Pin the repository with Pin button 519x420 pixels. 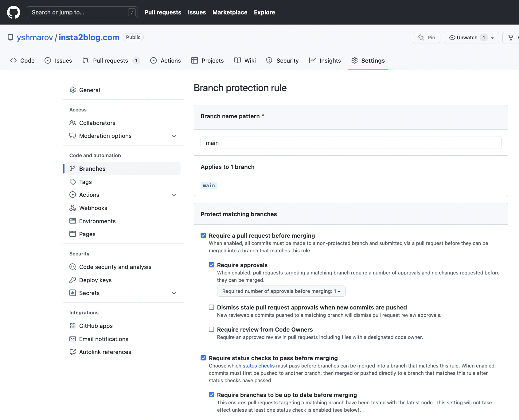point(427,37)
